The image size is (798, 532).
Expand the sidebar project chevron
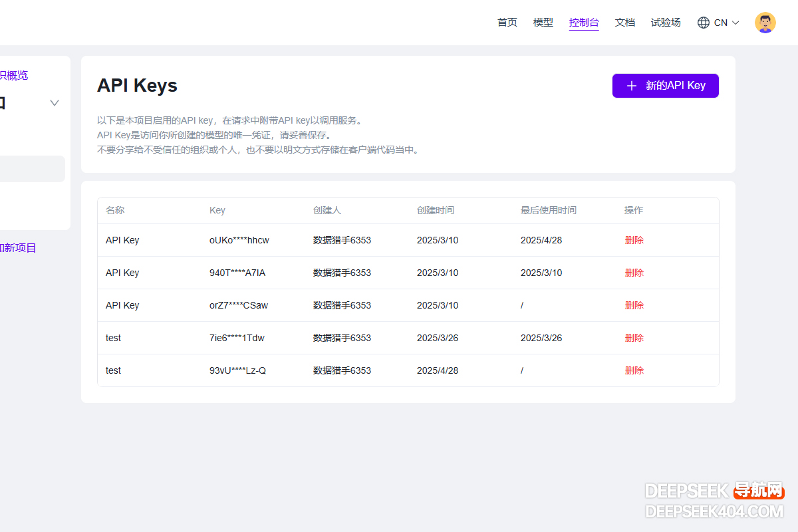coord(55,102)
